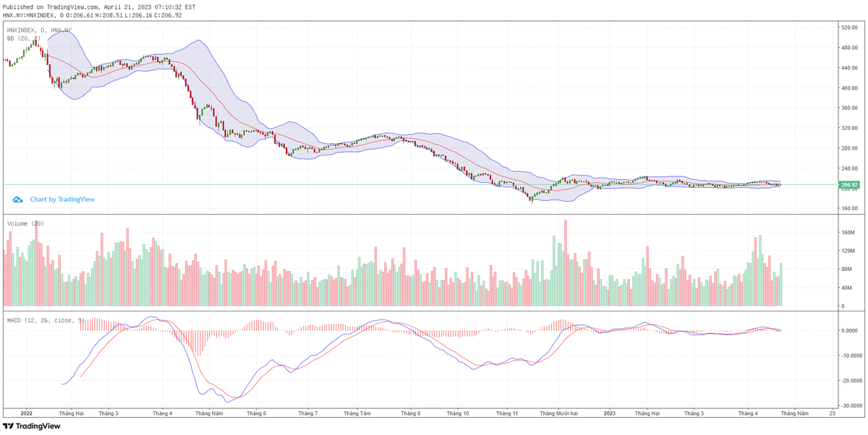Screen dimensions: 868x435
Task: Click the "Tháng 6" time axis label
Action: click(x=257, y=414)
